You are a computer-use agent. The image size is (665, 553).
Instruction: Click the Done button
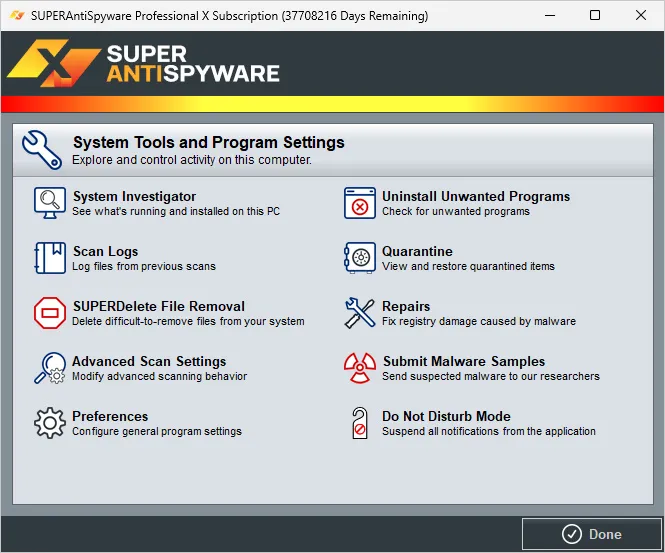(592, 534)
